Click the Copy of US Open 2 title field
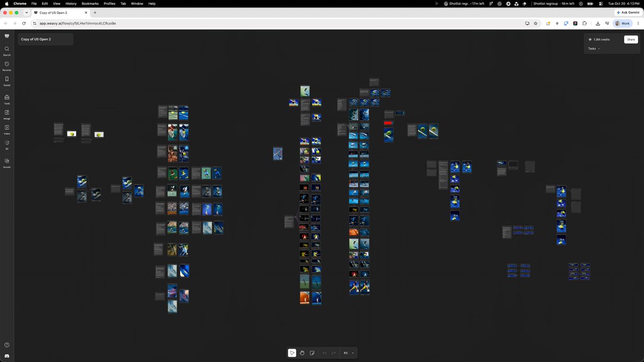Viewport: 644px width, 362px height. tap(46, 39)
